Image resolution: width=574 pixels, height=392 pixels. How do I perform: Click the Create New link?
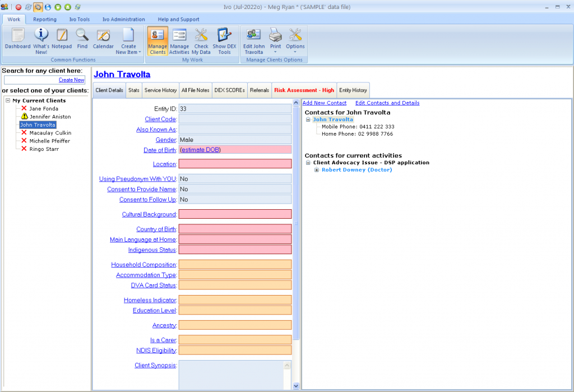pyautogui.click(x=71, y=80)
